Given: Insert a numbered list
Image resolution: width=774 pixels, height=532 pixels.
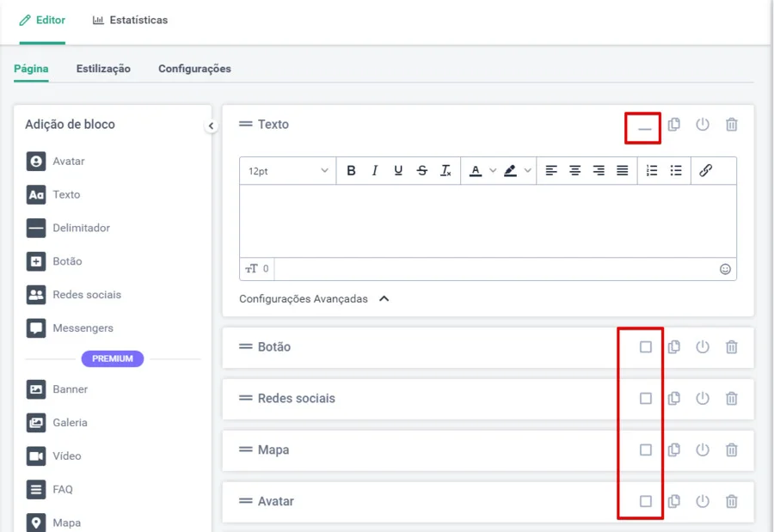Looking at the screenshot, I should tap(652, 171).
